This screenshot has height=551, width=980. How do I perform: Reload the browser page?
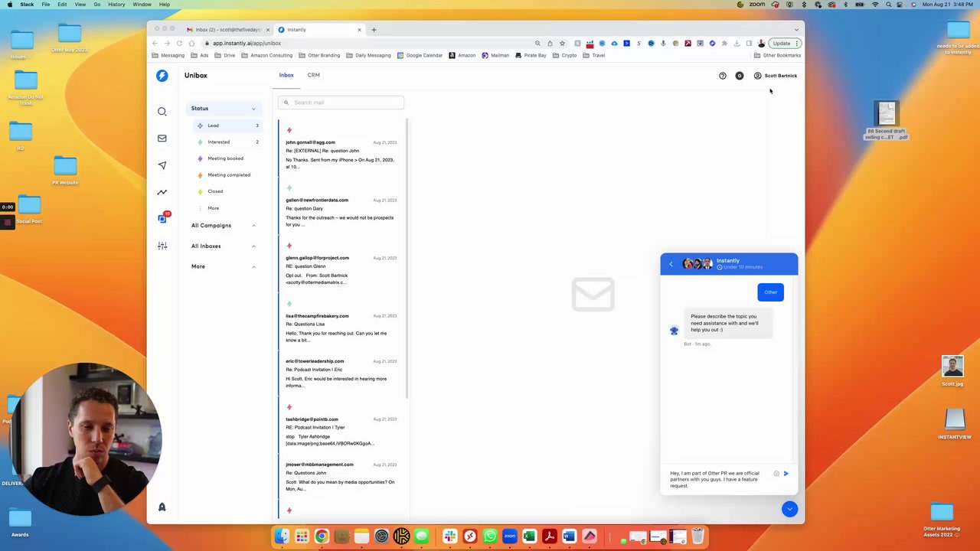[x=179, y=43]
